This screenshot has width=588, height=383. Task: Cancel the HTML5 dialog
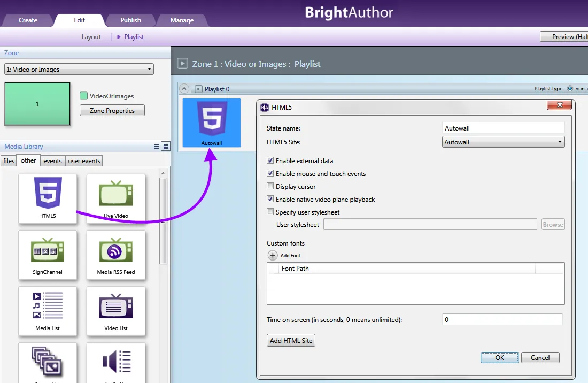540,357
